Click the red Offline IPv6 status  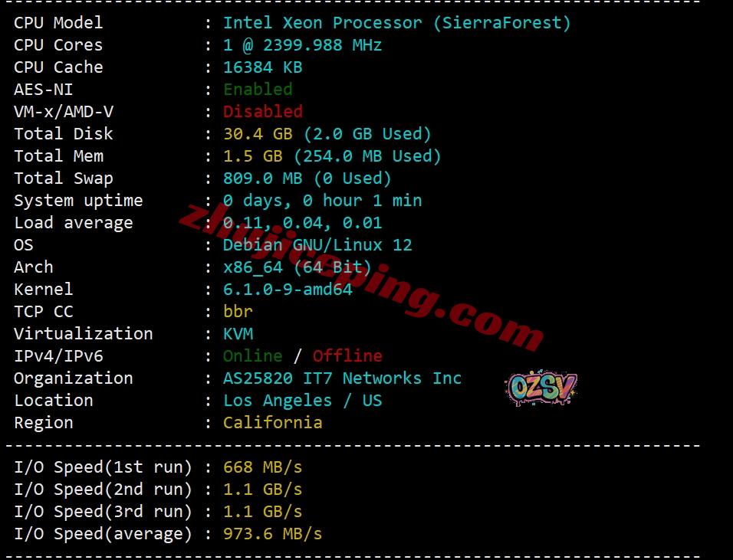coord(347,356)
